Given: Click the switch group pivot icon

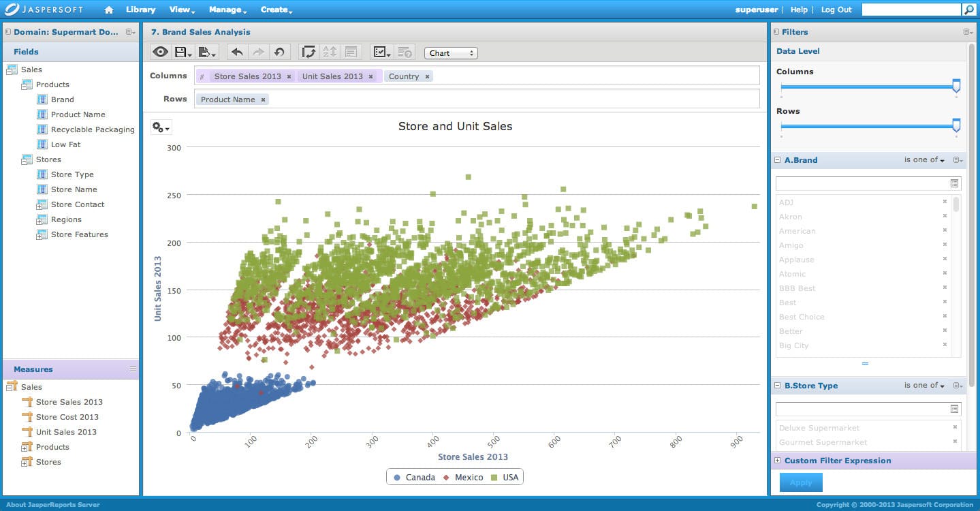Looking at the screenshot, I should click(309, 52).
